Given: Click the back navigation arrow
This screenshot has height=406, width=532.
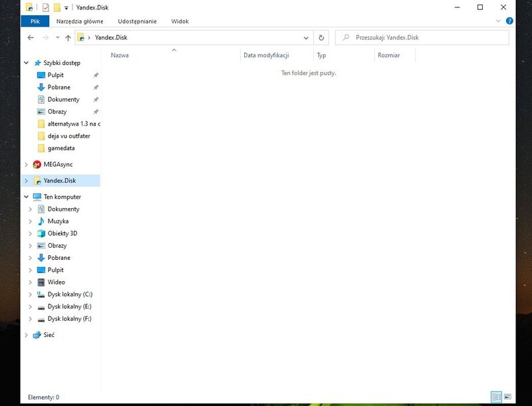Looking at the screenshot, I should tap(31, 38).
